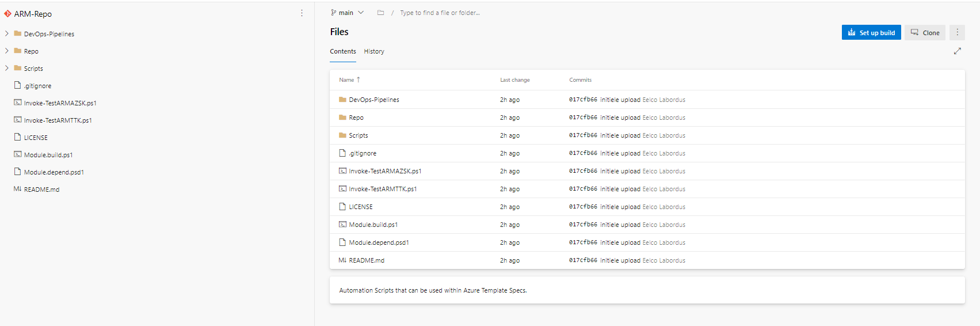Focus the find file or folder field
The height and width of the screenshot is (326, 980).
click(x=440, y=13)
